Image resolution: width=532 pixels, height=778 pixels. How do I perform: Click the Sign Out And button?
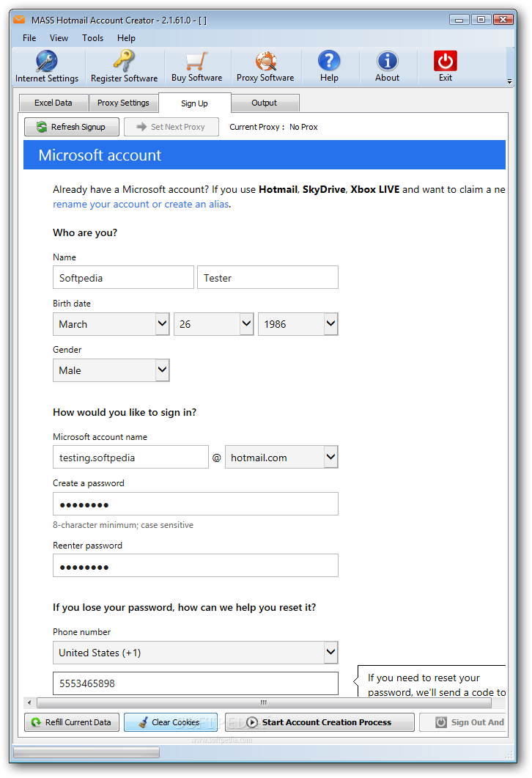463,722
